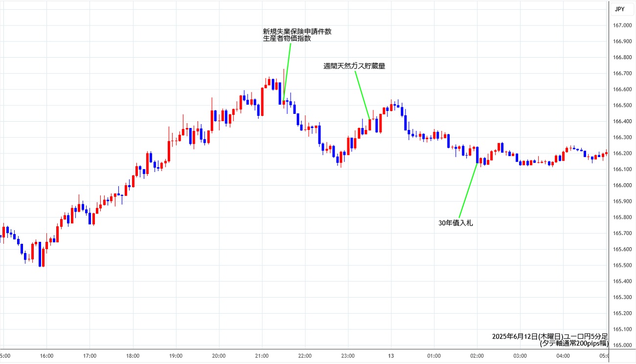Click the 167.000 price axis label

point(623,25)
